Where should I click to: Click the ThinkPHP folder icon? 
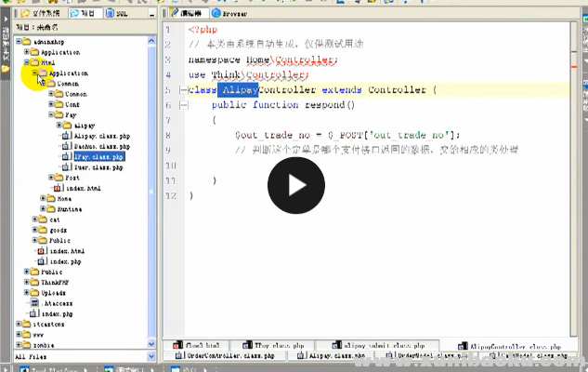[x=34, y=283]
